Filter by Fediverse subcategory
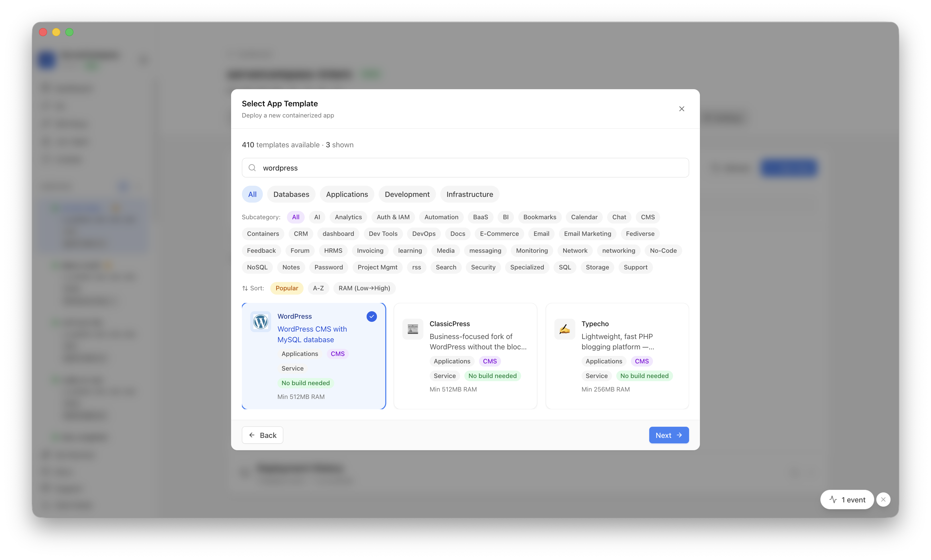Screen dimensions: 931x560 tap(640, 234)
